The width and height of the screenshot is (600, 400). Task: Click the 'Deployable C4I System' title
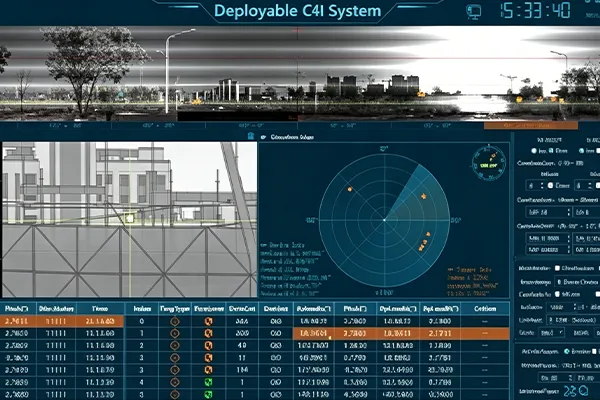pyautogui.click(x=297, y=11)
